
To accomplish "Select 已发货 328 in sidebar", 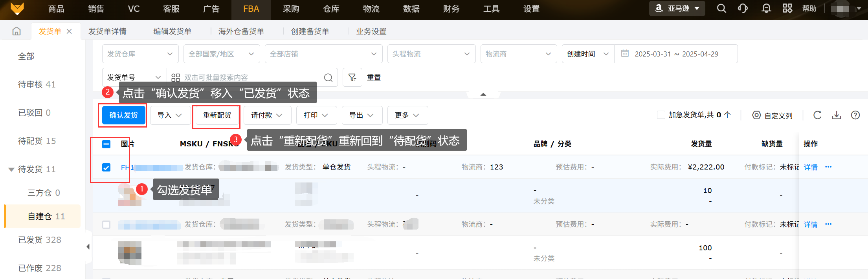I will click(x=40, y=240).
